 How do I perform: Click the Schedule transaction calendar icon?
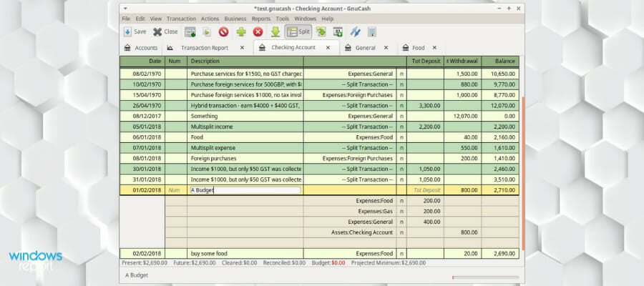click(x=338, y=31)
